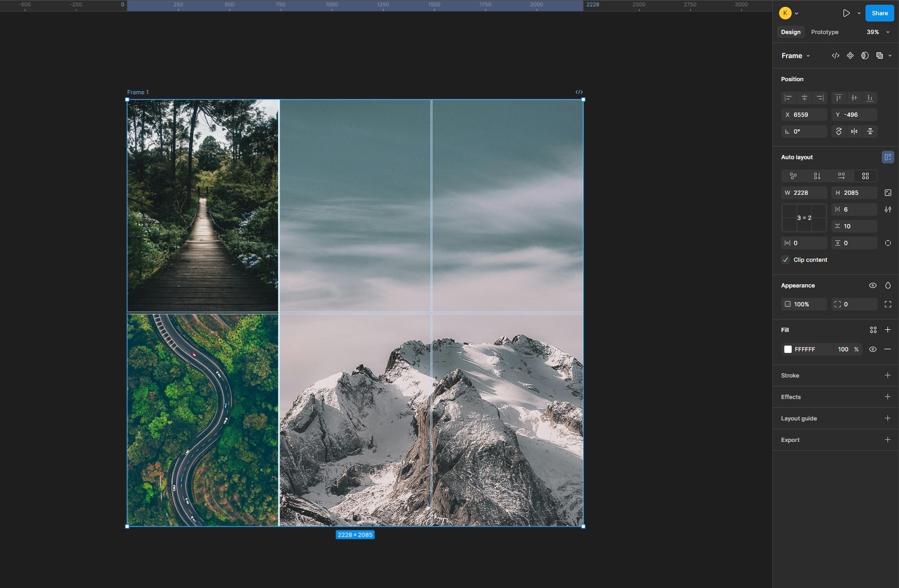
Task: Open auto layout advanced settings sliders
Action: pos(888,209)
